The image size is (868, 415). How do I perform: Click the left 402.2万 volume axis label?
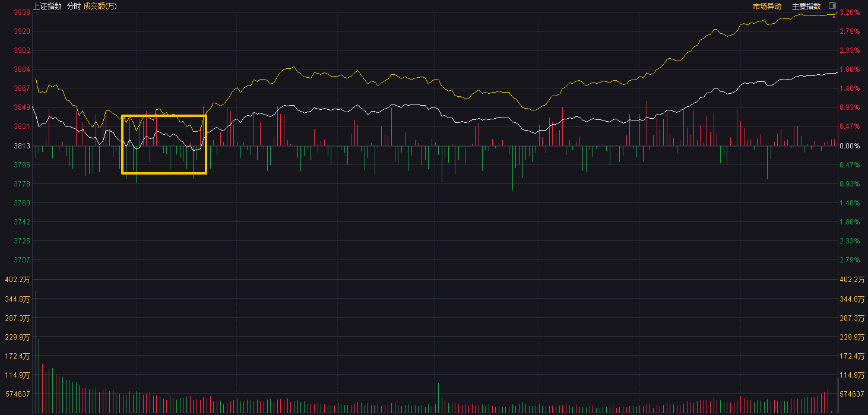[17, 280]
